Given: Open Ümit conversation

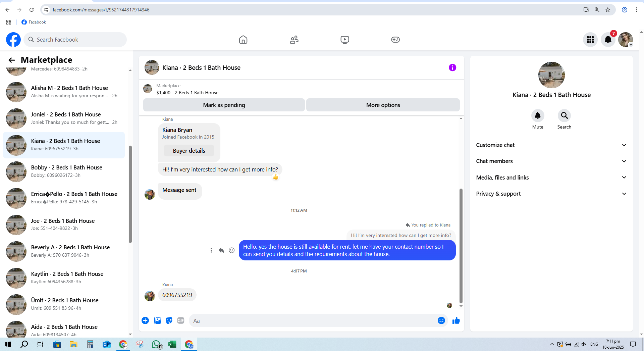Looking at the screenshot, I should [64, 304].
